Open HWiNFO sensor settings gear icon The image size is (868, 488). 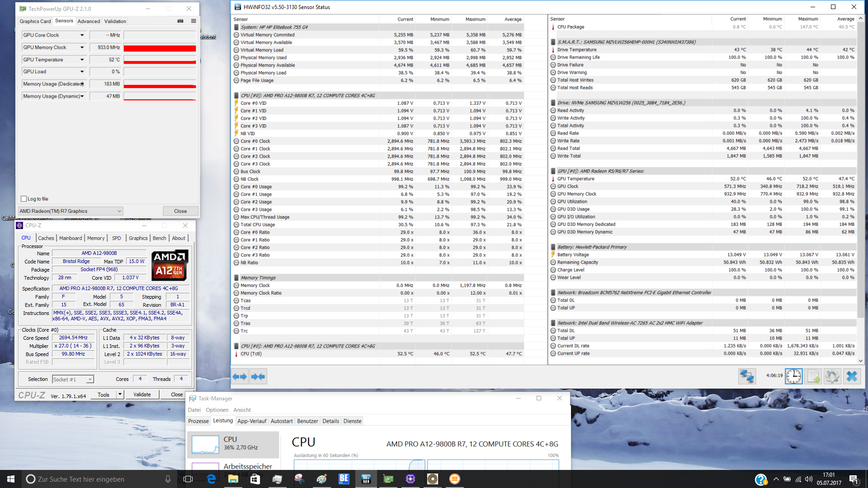click(x=832, y=376)
